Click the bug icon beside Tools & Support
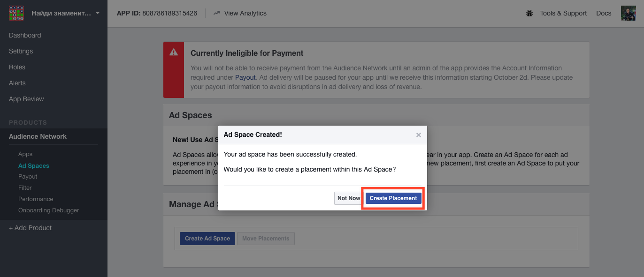Viewport: 644px width, 277px height. tap(529, 13)
